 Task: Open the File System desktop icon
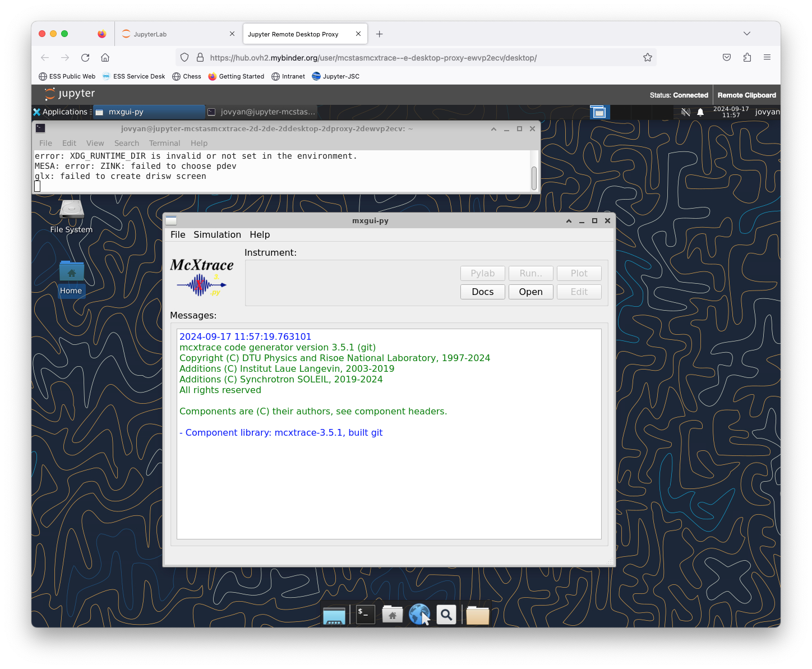71,210
